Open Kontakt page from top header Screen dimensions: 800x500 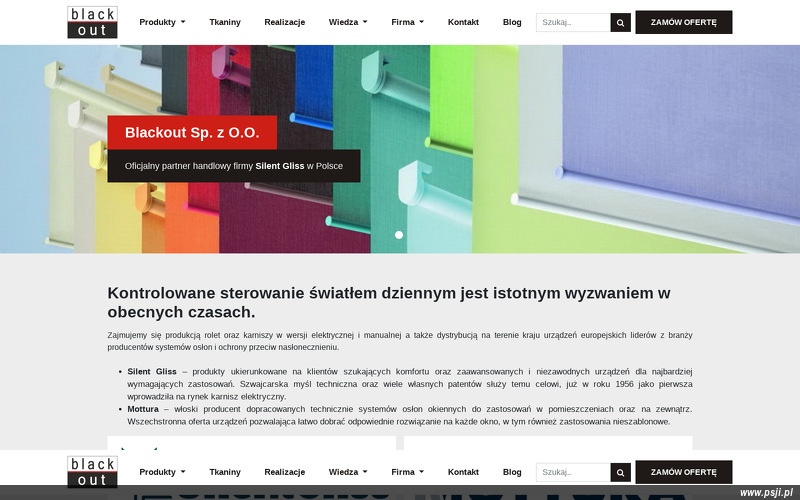463,22
